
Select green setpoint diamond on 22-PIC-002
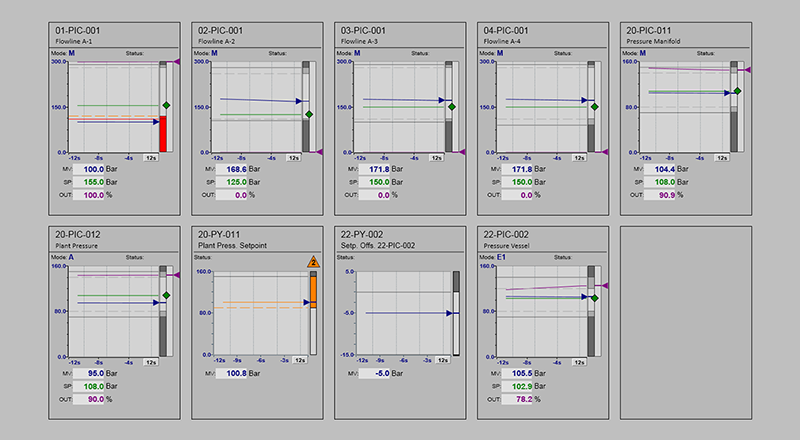coord(594,298)
